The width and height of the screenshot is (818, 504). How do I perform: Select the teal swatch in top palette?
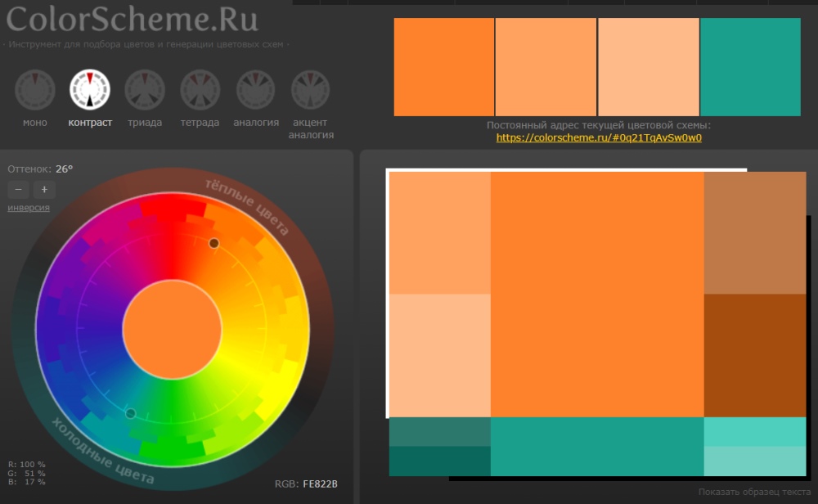click(750, 67)
